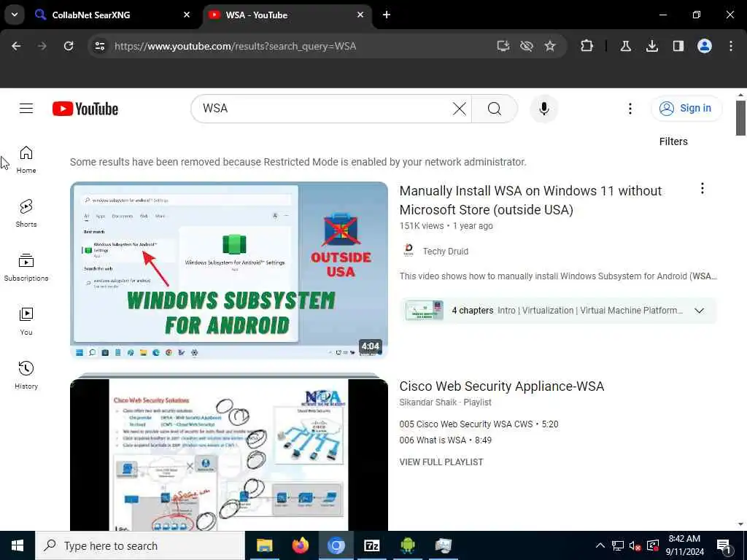Click the taskbar search box

[x=140, y=545]
